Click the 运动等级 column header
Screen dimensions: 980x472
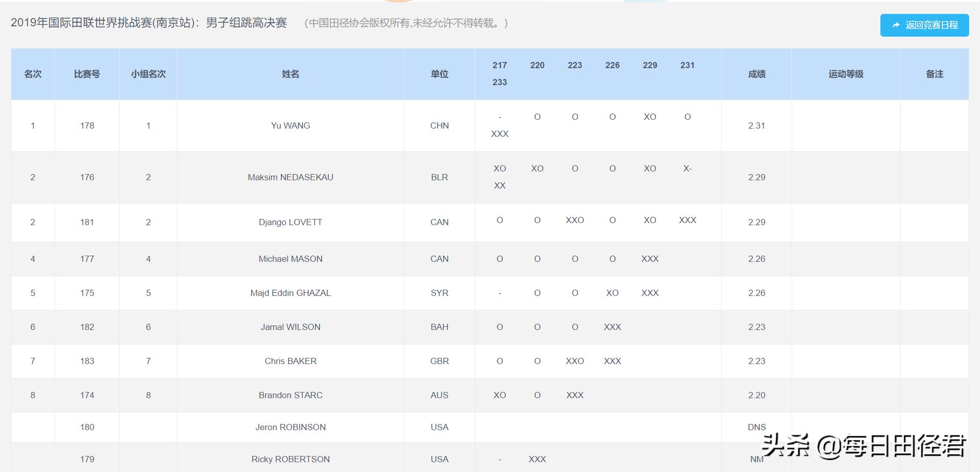point(845,74)
